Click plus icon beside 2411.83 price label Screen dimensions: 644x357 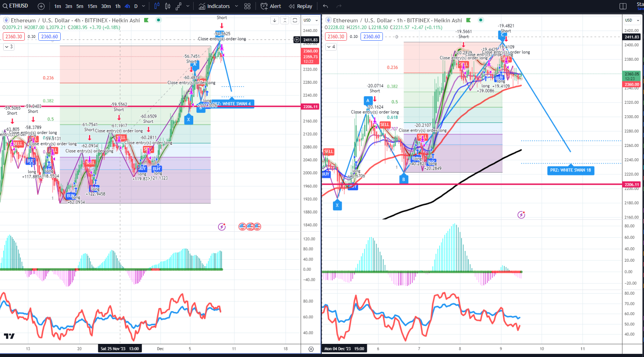297,39
